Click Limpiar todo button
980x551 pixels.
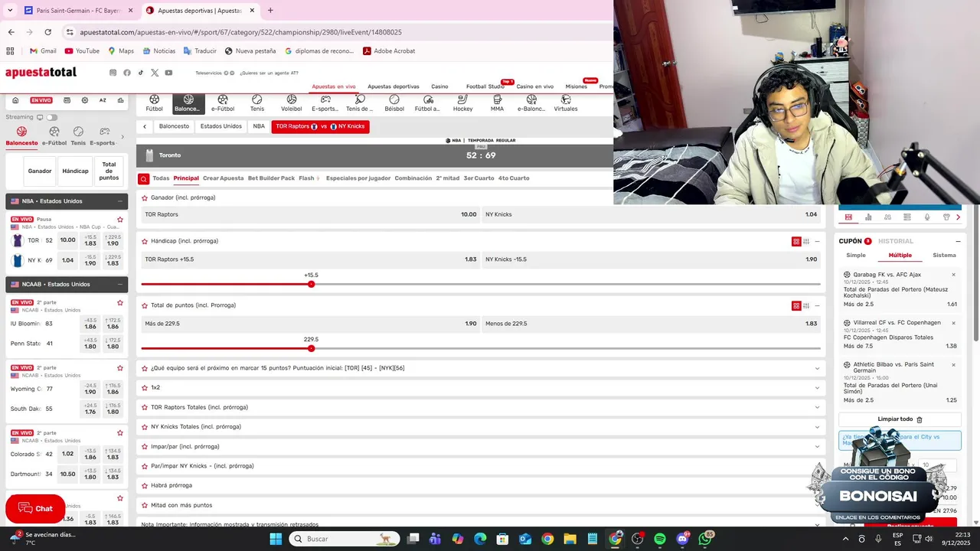pyautogui.click(x=900, y=419)
